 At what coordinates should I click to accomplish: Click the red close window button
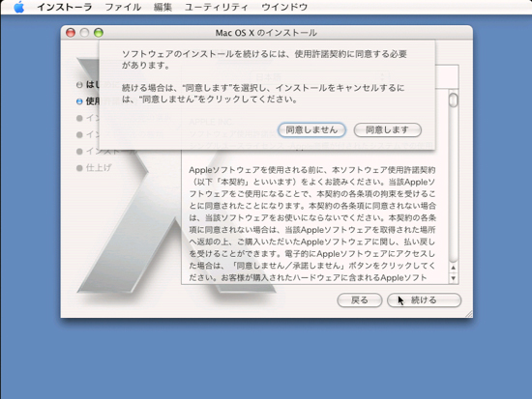[71, 33]
